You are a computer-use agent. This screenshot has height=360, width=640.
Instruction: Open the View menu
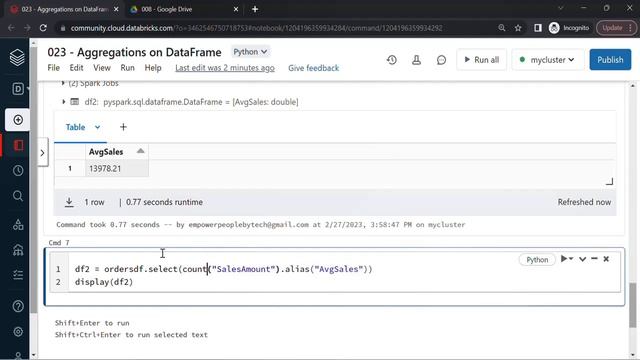[x=102, y=68]
